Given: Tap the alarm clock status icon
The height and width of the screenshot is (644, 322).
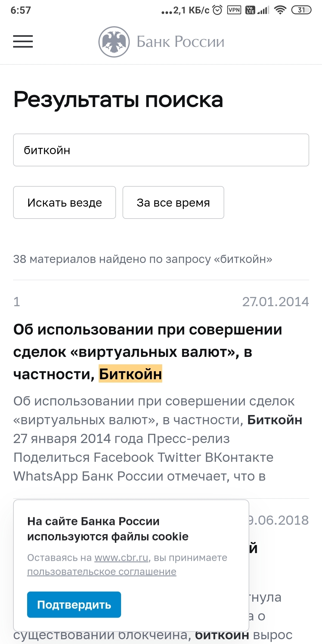Looking at the screenshot, I should click(x=218, y=10).
